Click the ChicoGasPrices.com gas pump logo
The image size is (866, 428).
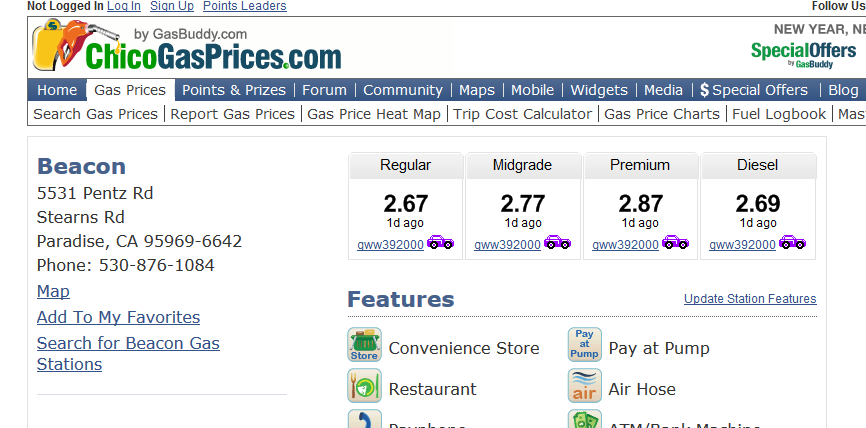coord(186,46)
